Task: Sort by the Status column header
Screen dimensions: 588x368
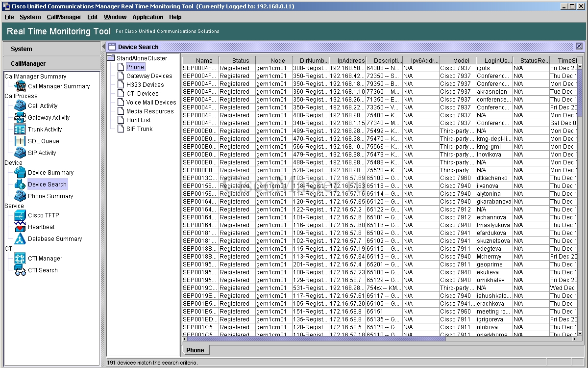Action: tap(237, 60)
